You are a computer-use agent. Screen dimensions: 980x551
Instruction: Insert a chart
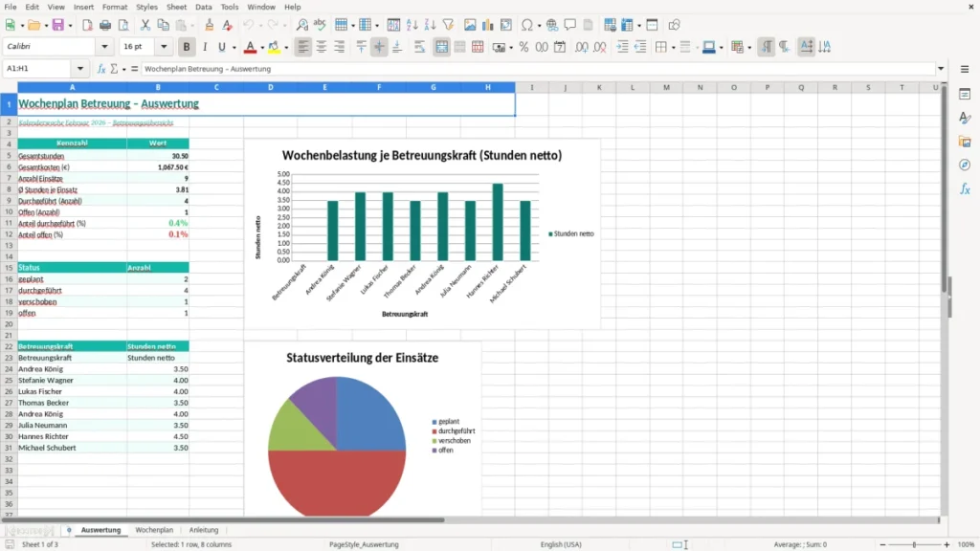pyautogui.click(x=488, y=25)
